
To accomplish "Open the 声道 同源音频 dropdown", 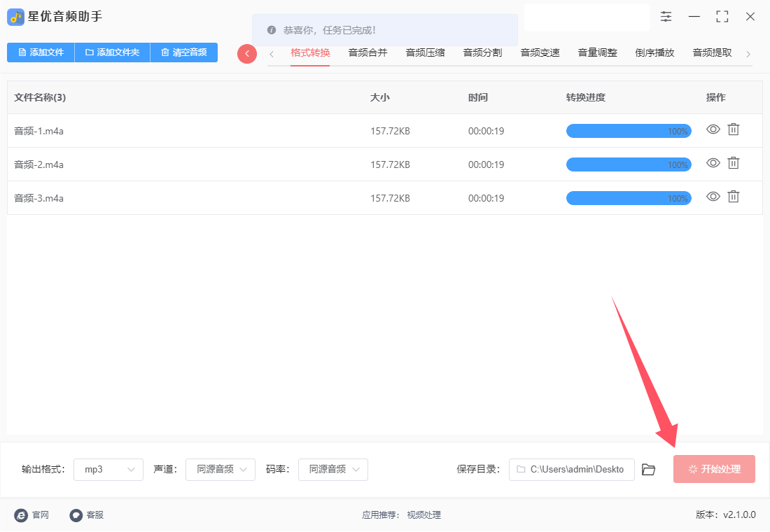I will click(x=220, y=470).
